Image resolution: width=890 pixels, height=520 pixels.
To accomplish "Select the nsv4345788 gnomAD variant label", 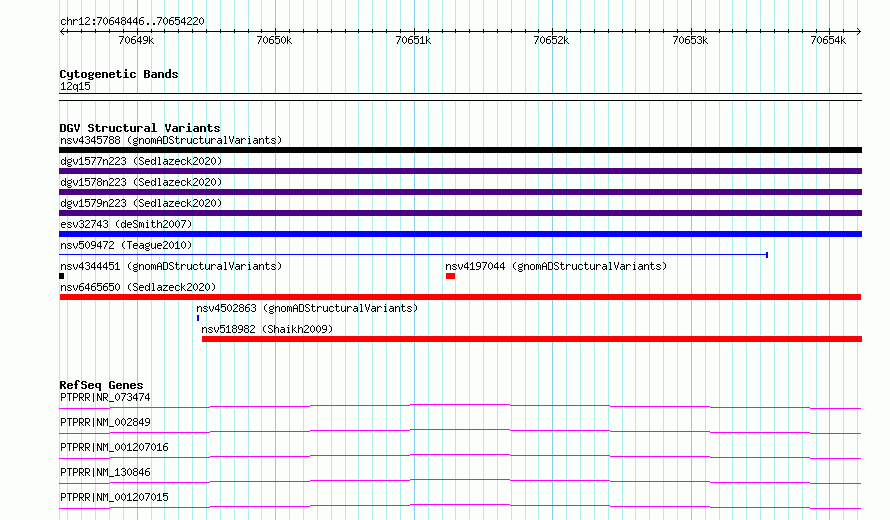I will (x=171, y=140).
